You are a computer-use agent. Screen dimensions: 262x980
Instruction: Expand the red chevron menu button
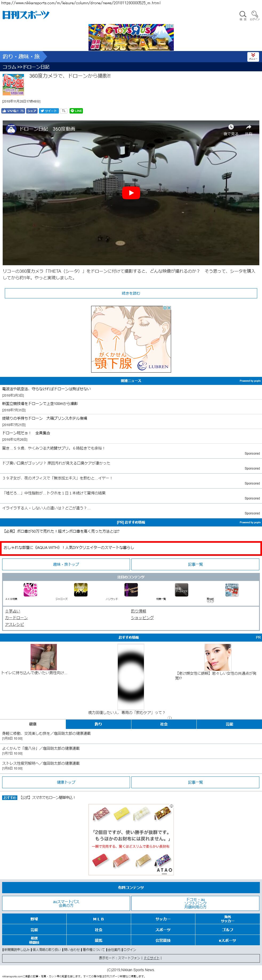click(x=253, y=56)
